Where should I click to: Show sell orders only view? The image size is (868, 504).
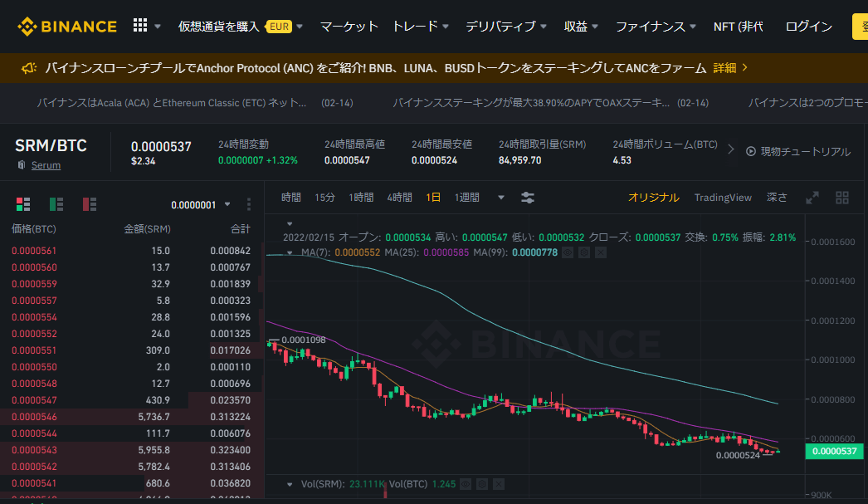pos(90,204)
